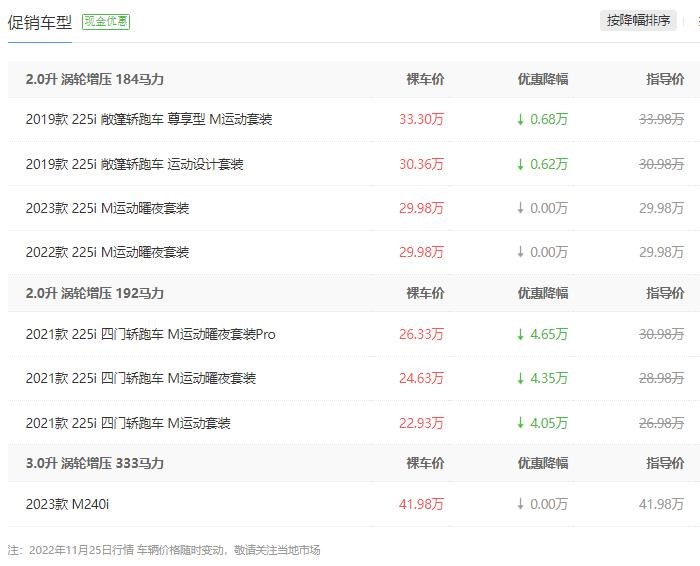Click the 3.0升 涡轮增压 333马力 group header
The image size is (700, 566).
click(x=95, y=463)
